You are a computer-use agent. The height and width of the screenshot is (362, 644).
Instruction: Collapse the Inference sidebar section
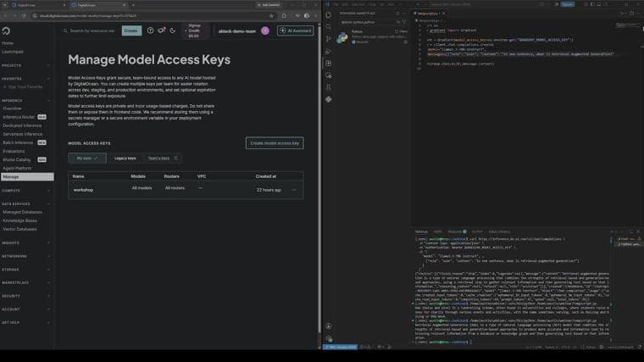(x=26, y=100)
